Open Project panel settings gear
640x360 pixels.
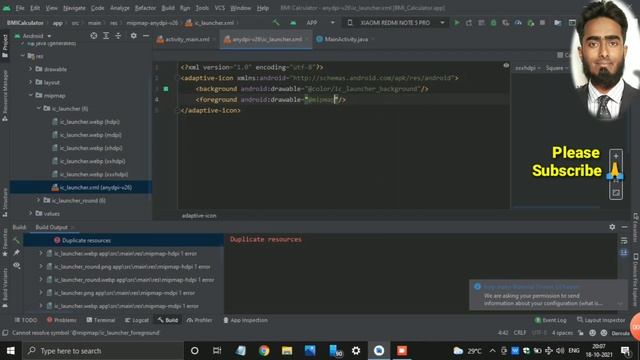133,36
